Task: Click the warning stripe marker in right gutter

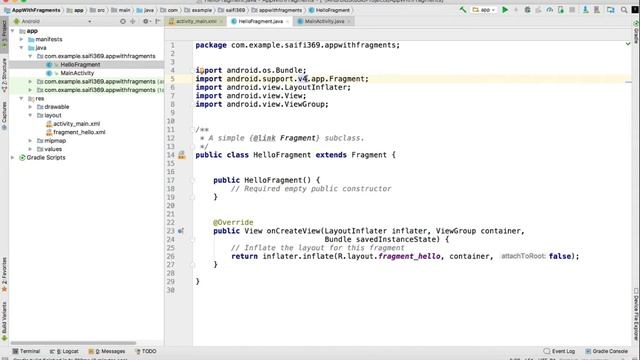Action: pyautogui.click(x=628, y=82)
